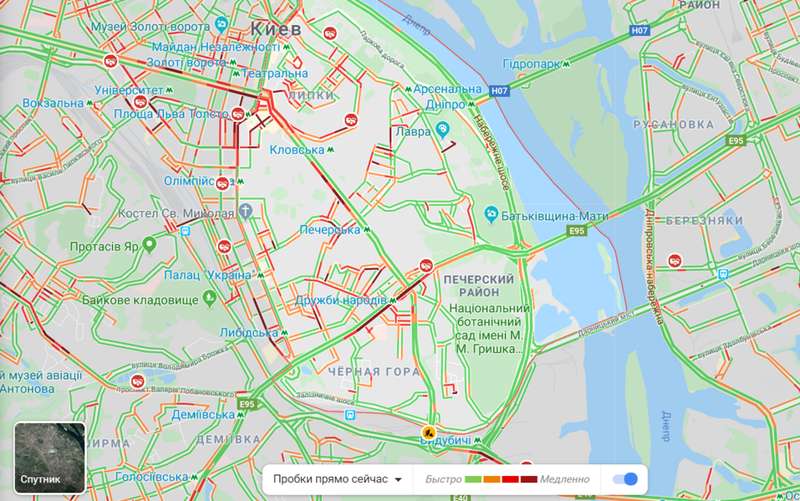The width and height of the screenshot is (800, 501).
Task: Click the Гідропарк metro station label
Action: tap(532, 64)
